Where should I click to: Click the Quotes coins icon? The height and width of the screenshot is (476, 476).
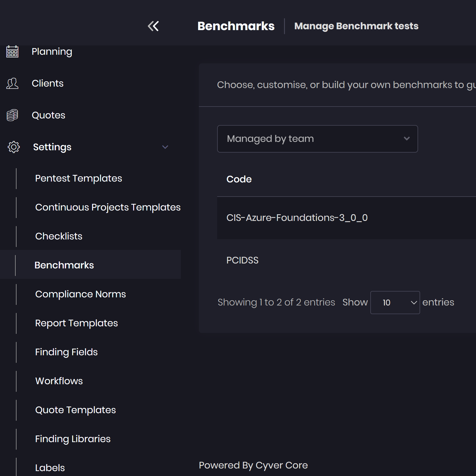pos(12,115)
